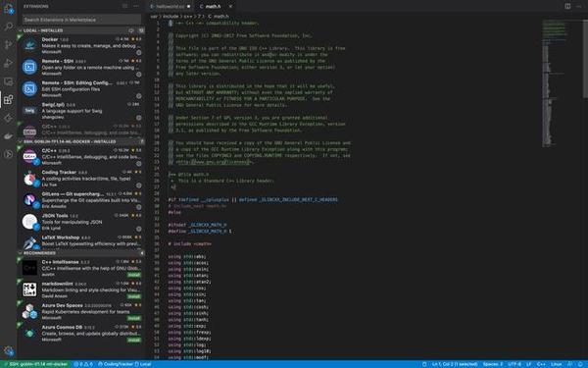Click the Ln 1, Col 2 cursor position indicator
588x368 pixels.
(x=455, y=364)
